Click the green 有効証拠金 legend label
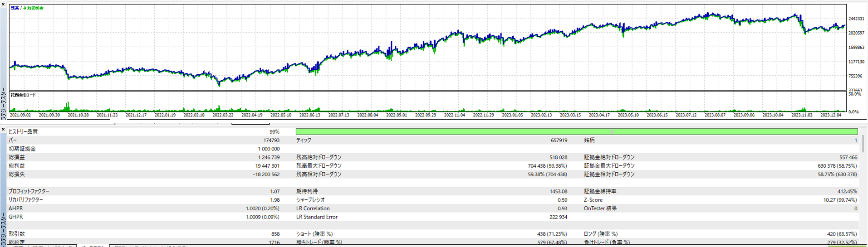Viewport: 868px width, 247px height. [33, 8]
